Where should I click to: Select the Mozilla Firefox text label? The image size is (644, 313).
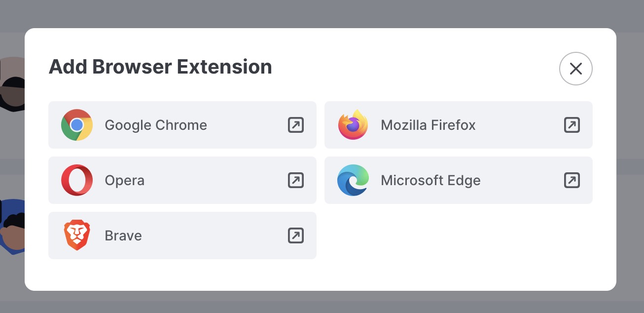[428, 125]
